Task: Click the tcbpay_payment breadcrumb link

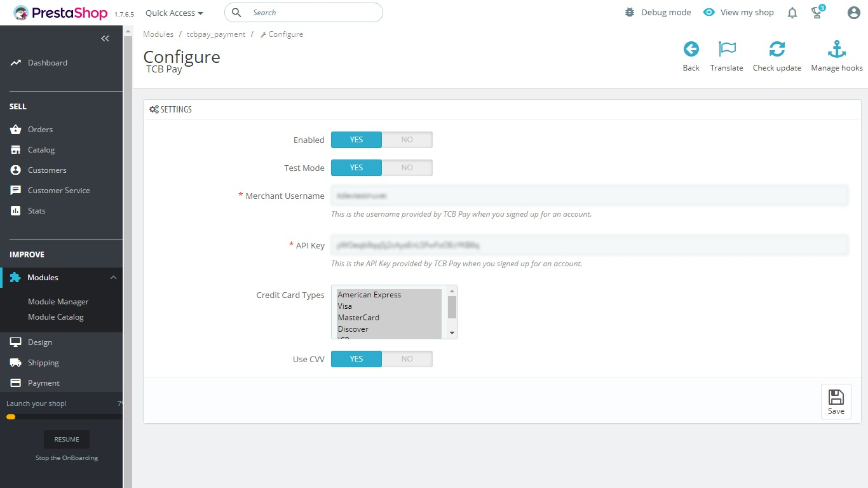Action: pyautogui.click(x=216, y=34)
